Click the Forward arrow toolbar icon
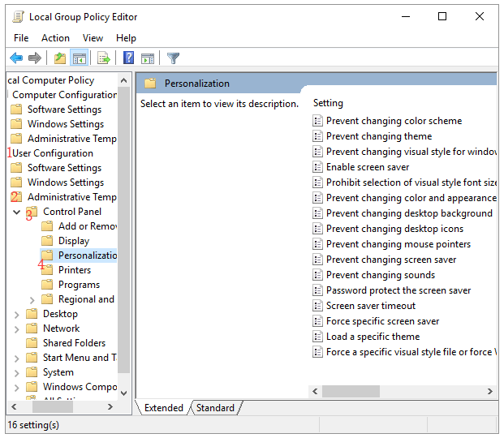 35,58
